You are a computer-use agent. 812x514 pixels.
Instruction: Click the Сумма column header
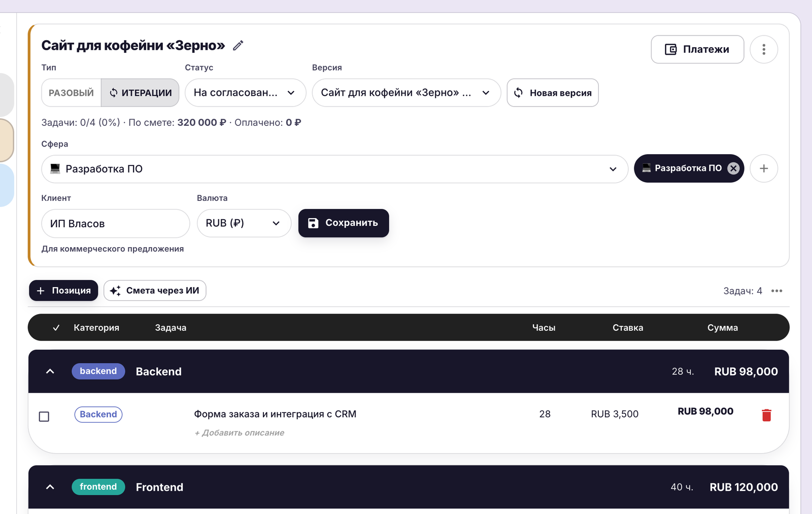723,328
